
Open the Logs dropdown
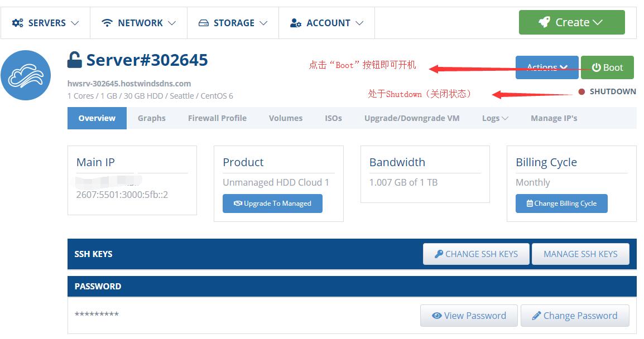(494, 118)
